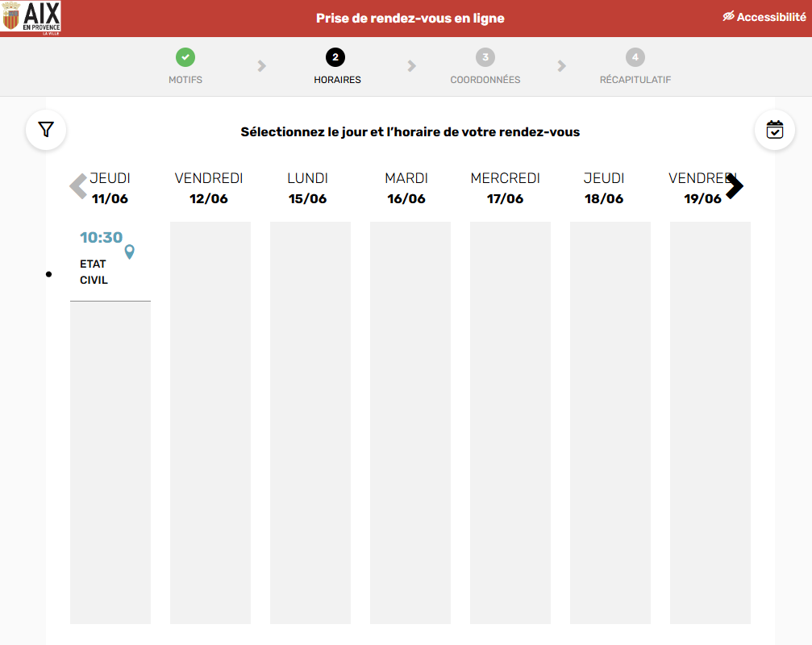Click the chevron between Coordonnées and Récapitulatif
This screenshot has height=645, width=812.
[562, 66]
